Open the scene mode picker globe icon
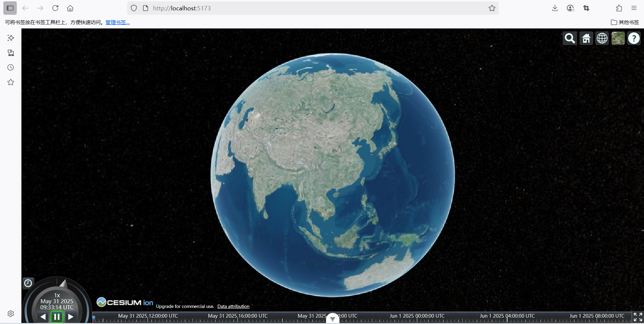Viewport: 644px width, 324px height. (602, 39)
